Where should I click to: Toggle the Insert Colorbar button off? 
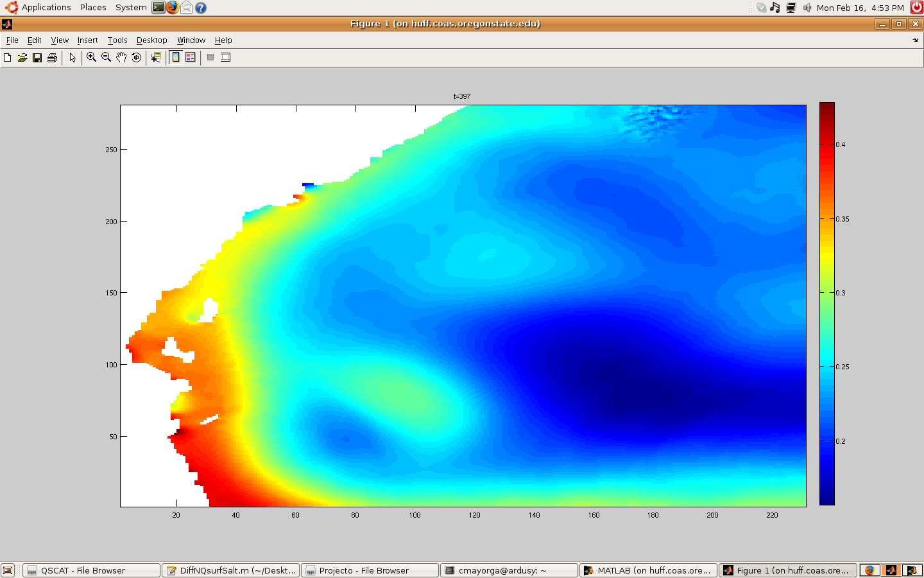coord(176,58)
